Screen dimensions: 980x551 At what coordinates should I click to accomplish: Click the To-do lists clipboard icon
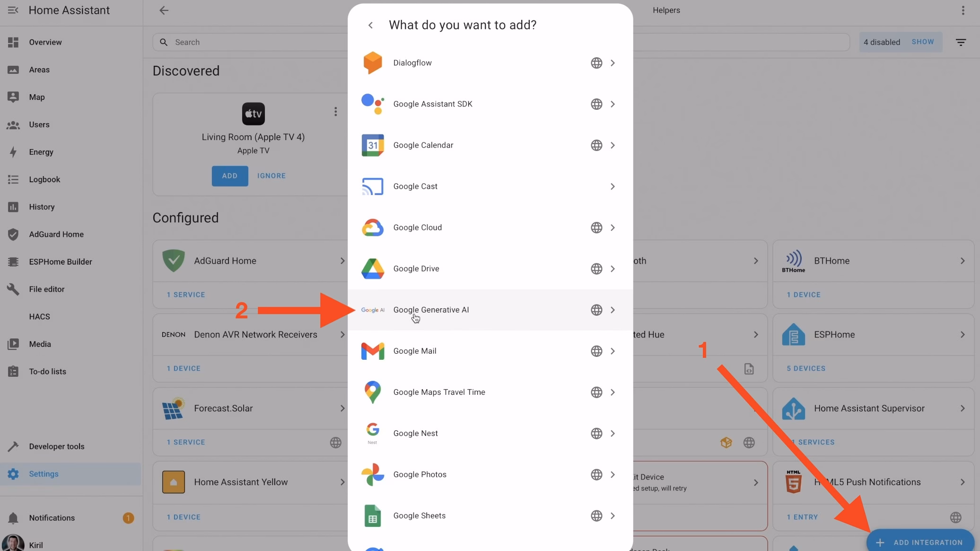13,372
